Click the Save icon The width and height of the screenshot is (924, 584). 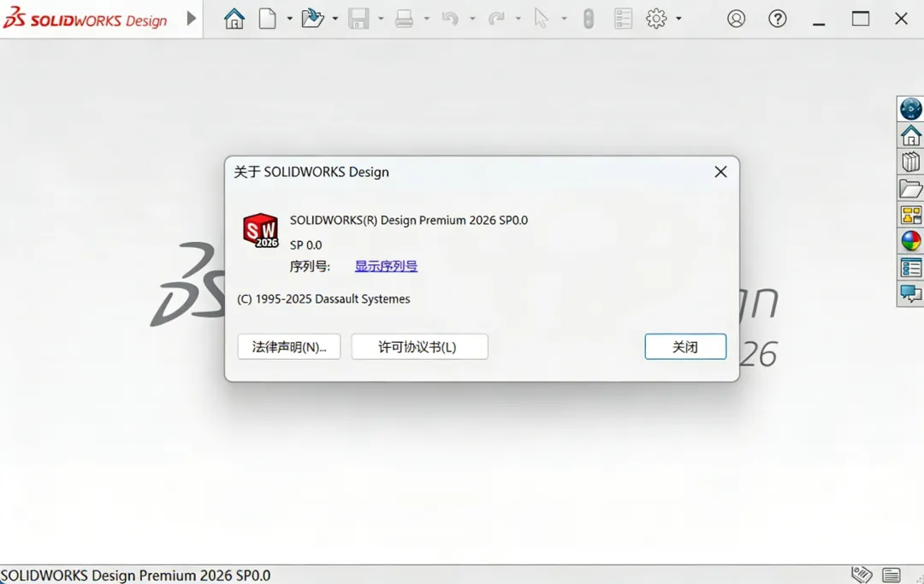(358, 19)
